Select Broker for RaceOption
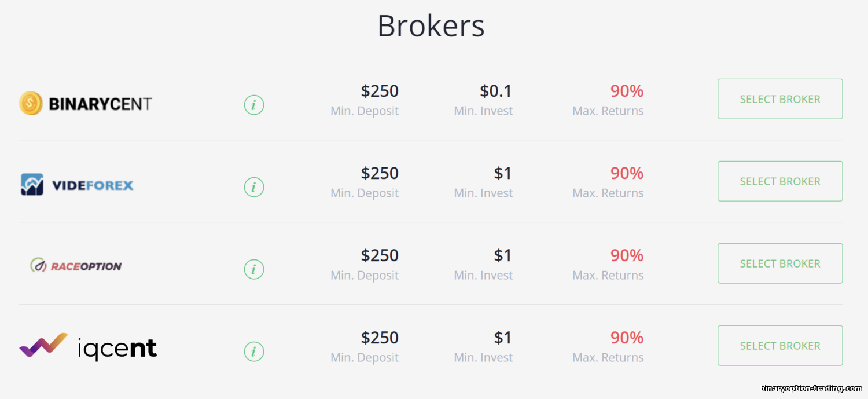This screenshot has width=868, height=399. click(x=780, y=263)
